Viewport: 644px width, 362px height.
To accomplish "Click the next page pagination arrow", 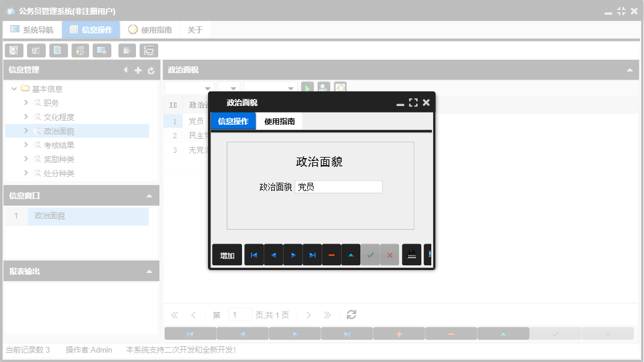I will [x=309, y=315].
